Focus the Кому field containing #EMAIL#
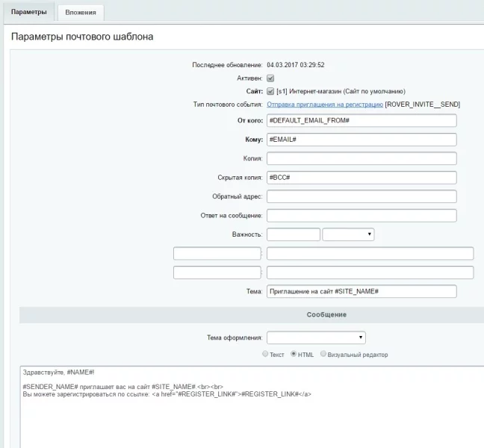 (x=361, y=140)
